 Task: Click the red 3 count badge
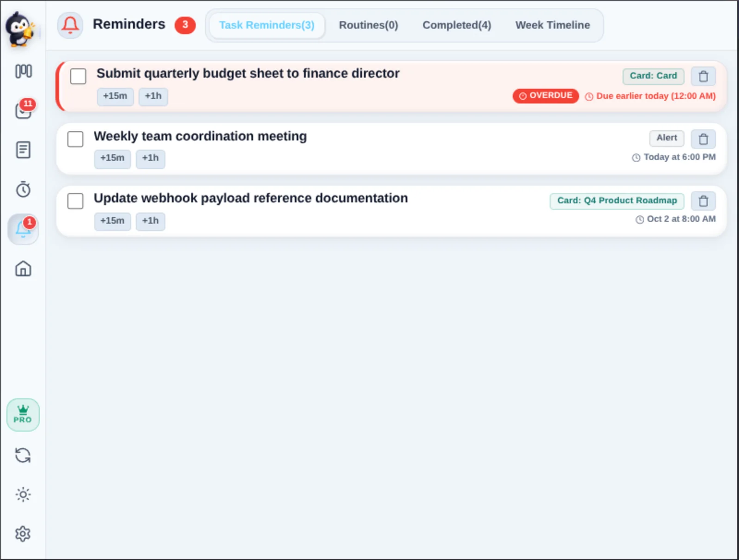coord(185,25)
